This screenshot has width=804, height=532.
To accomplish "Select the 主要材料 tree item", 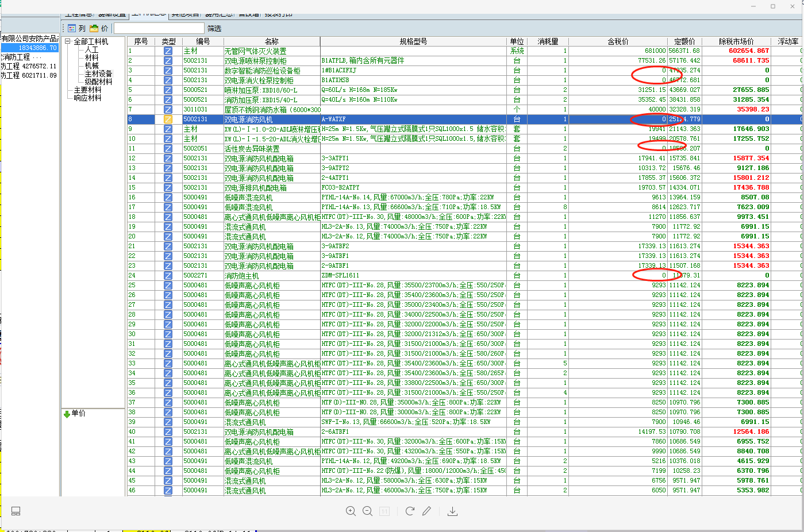I will (87, 90).
